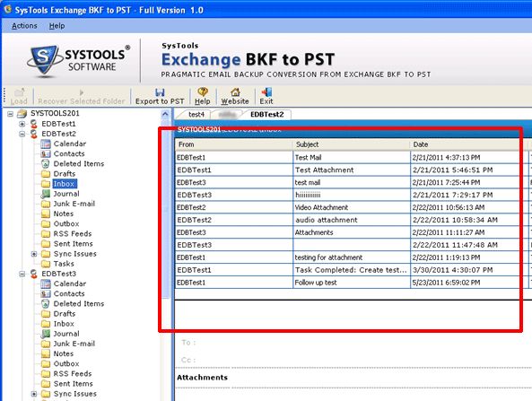Viewport: 532px width, 401px height.
Task: Click date 2/22/2011 11:47:48 AM cell
Action: (x=468, y=245)
